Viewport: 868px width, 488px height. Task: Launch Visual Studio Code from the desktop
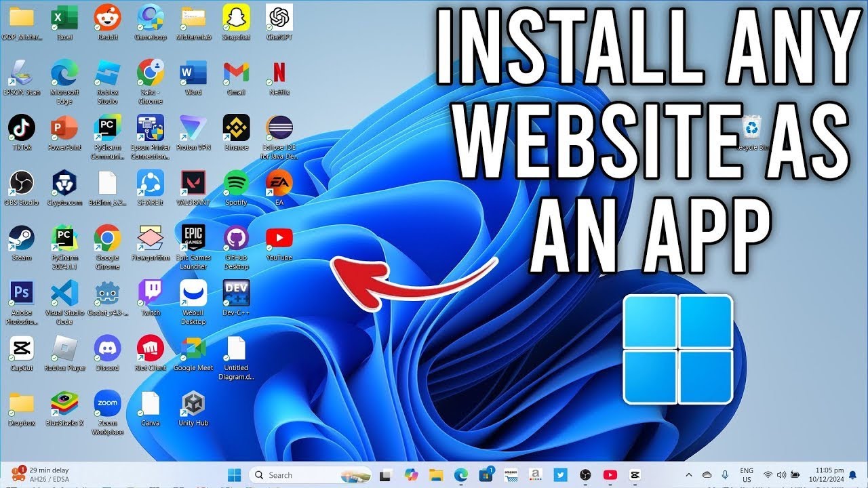click(x=64, y=301)
